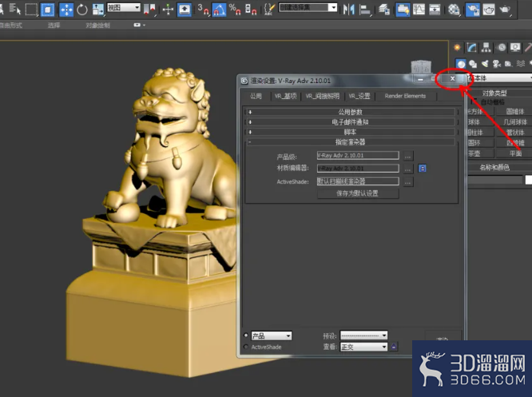Open the 查看 view dropdown
Image resolution: width=532 pixels, height=397 pixels.
click(x=363, y=347)
